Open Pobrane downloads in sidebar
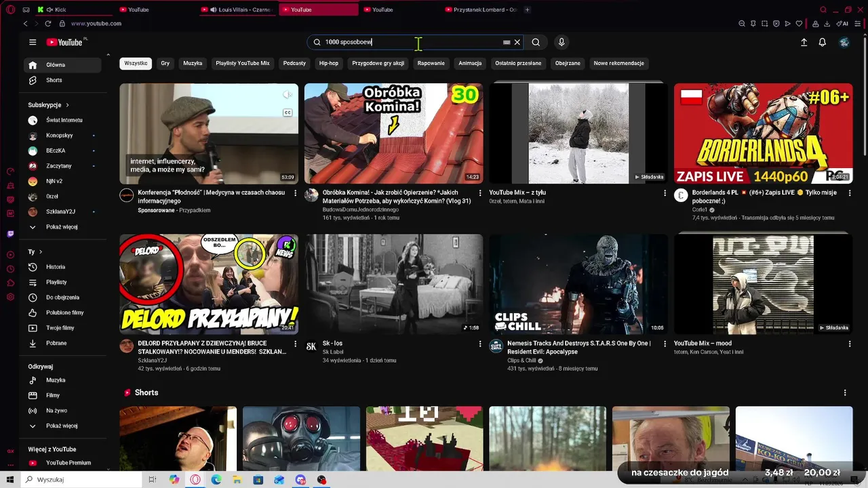The height and width of the screenshot is (488, 868). click(64, 343)
